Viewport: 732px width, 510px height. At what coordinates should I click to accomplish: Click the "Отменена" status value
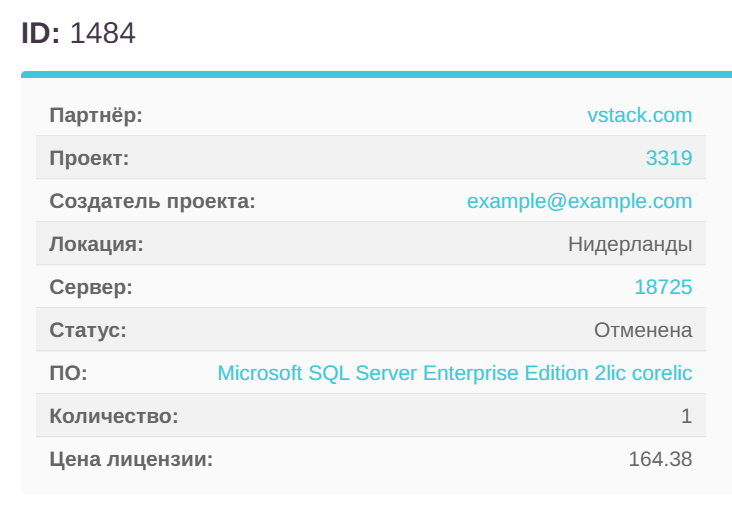pyautogui.click(x=643, y=330)
